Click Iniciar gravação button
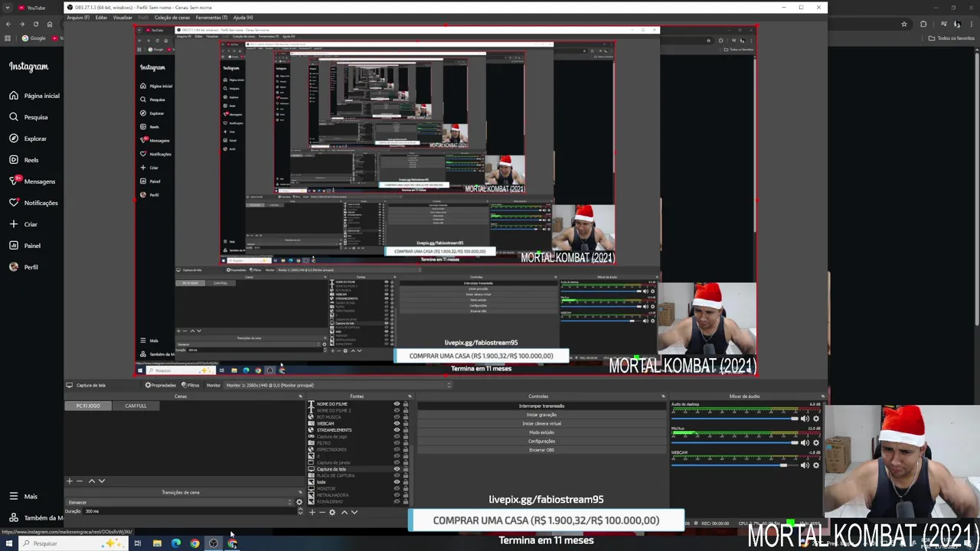Screen dimensions: 980x551 click(x=541, y=415)
